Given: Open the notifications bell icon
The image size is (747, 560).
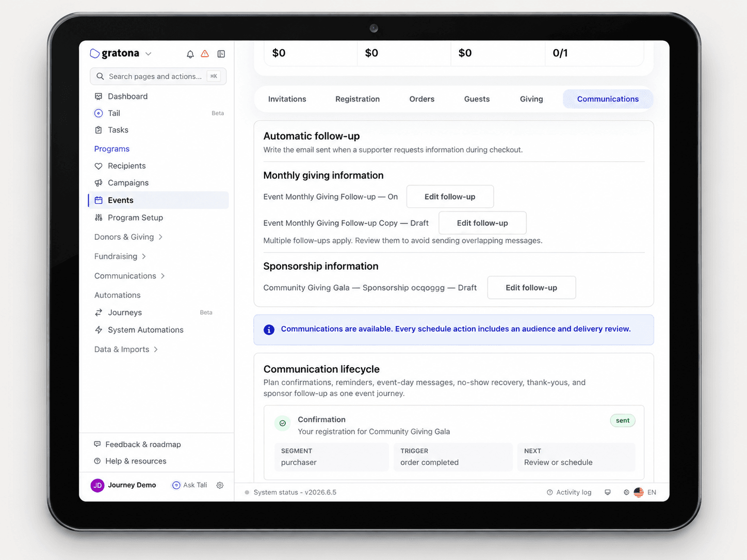Looking at the screenshot, I should pyautogui.click(x=190, y=54).
